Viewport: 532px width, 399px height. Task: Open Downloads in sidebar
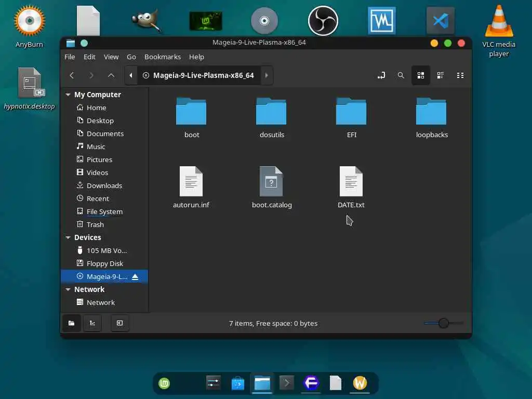[x=104, y=185]
